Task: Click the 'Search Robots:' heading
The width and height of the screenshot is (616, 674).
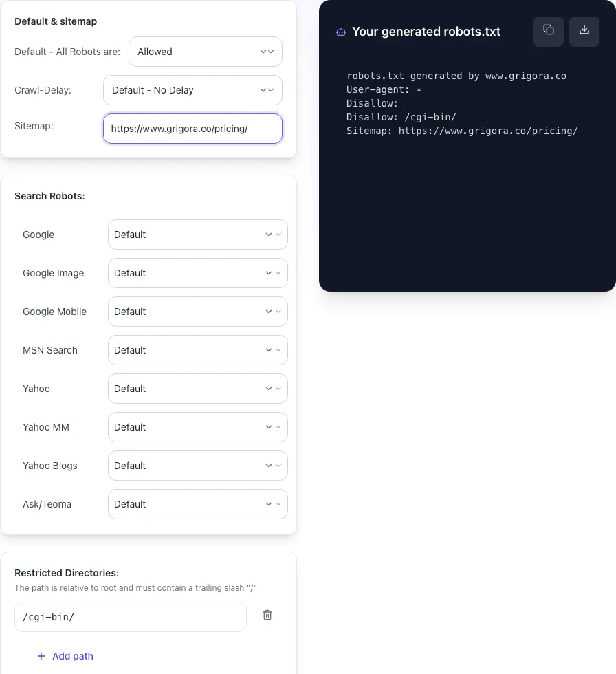Action: [49, 196]
